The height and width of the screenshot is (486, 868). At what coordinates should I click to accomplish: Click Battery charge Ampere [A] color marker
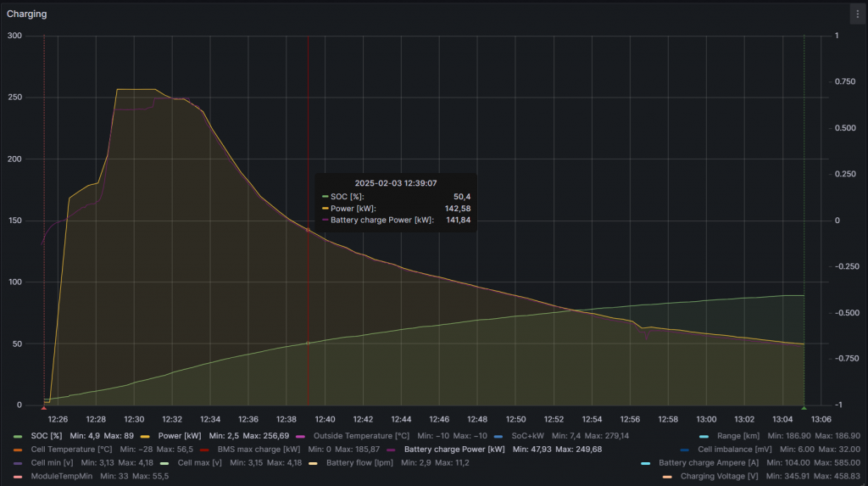[645, 463]
